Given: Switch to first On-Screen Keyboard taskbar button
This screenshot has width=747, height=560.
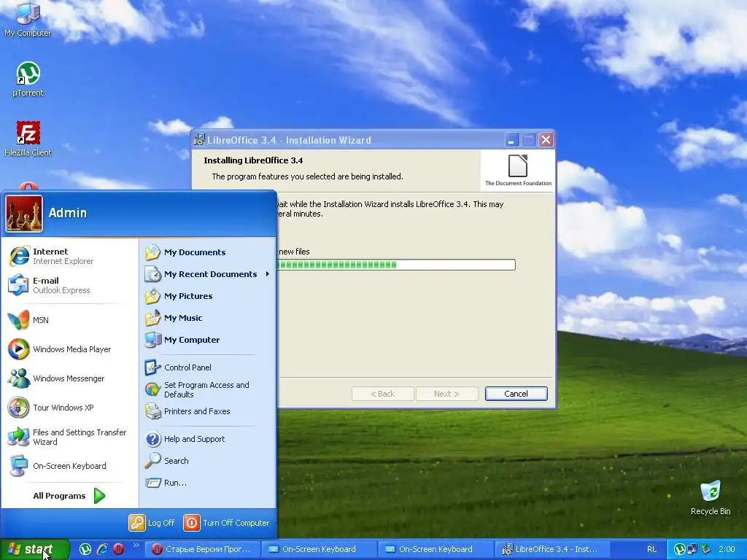Looking at the screenshot, I should click(319, 549).
